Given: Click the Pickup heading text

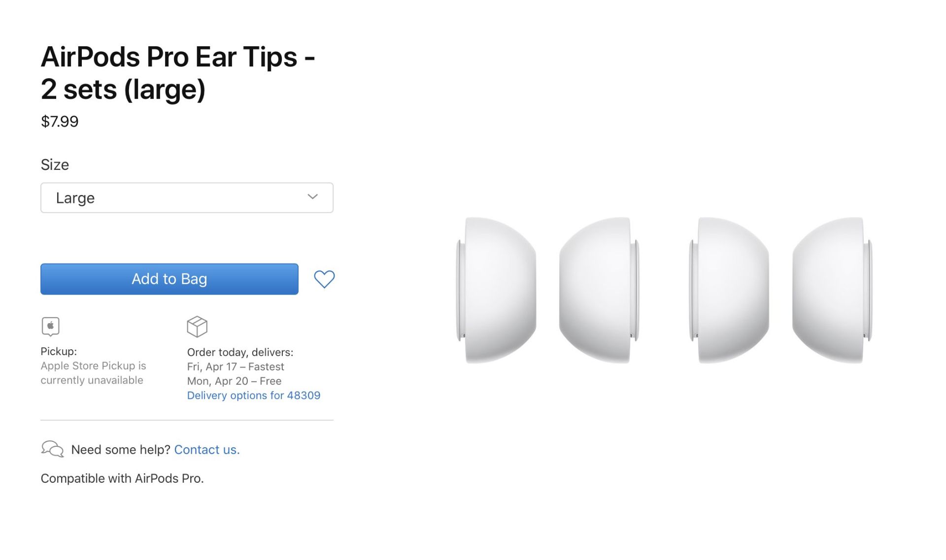Looking at the screenshot, I should [59, 351].
